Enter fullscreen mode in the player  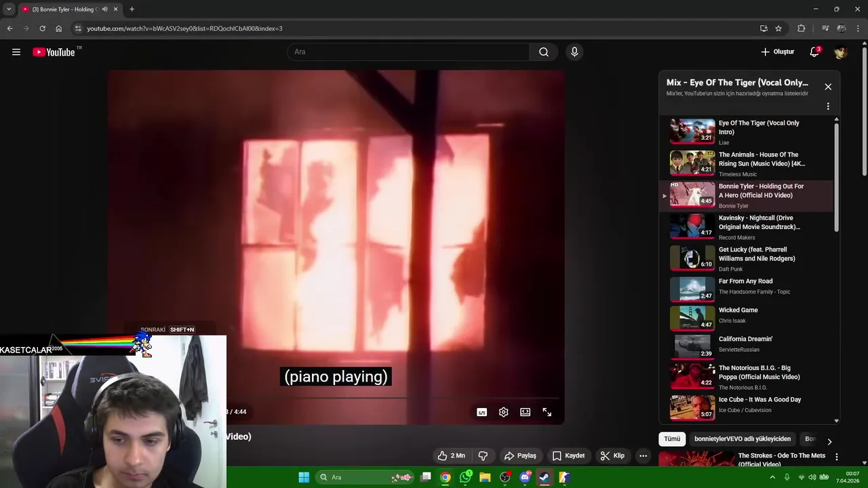coord(547,412)
